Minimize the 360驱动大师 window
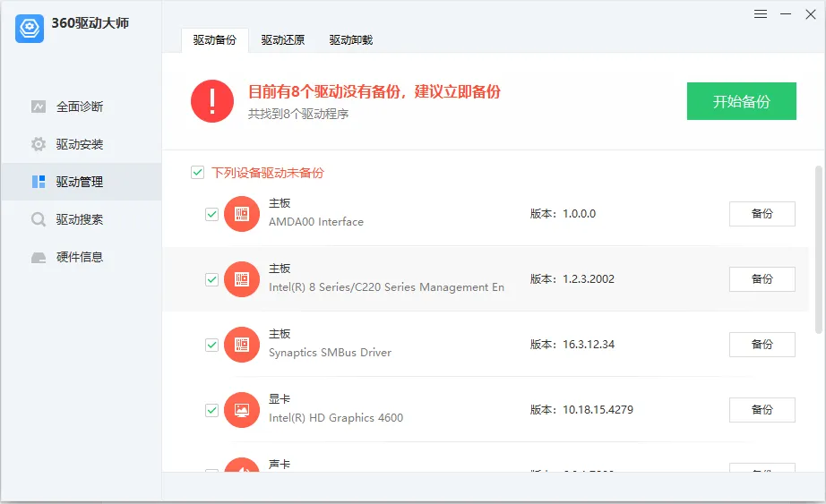 click(786, 14)
